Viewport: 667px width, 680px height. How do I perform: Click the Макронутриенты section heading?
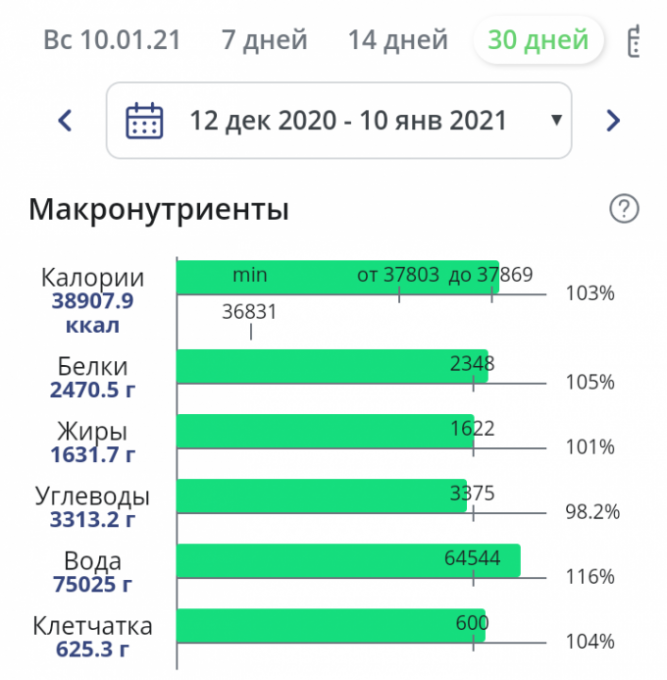[x=159, y=210]
